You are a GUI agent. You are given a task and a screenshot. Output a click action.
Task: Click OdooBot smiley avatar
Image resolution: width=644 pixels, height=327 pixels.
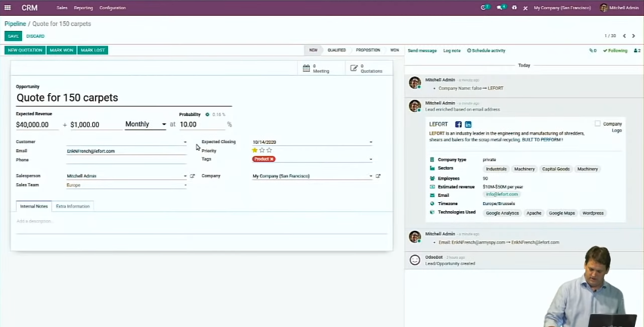coord(415,260)
